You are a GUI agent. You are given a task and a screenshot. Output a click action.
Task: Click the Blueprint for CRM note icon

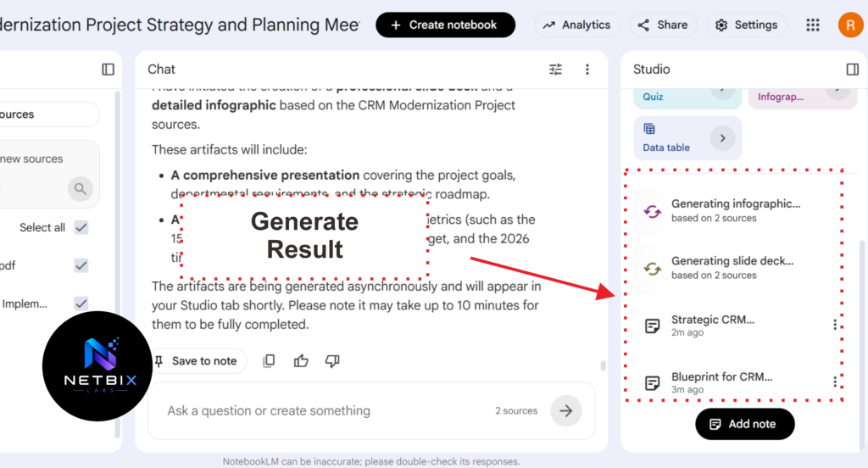pos(652,382)
